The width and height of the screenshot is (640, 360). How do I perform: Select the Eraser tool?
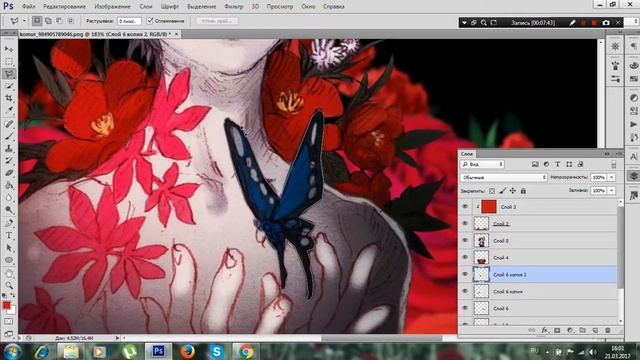point(9,173)
